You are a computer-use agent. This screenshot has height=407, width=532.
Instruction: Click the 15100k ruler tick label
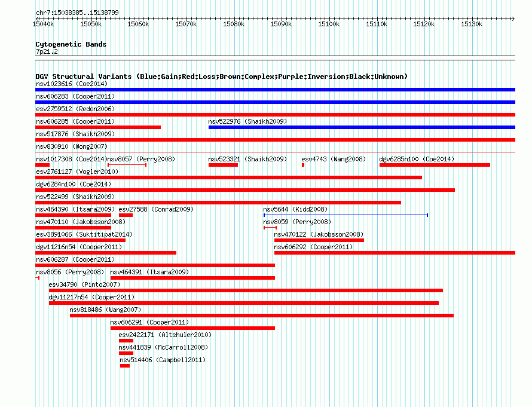(x=328, y=24)
